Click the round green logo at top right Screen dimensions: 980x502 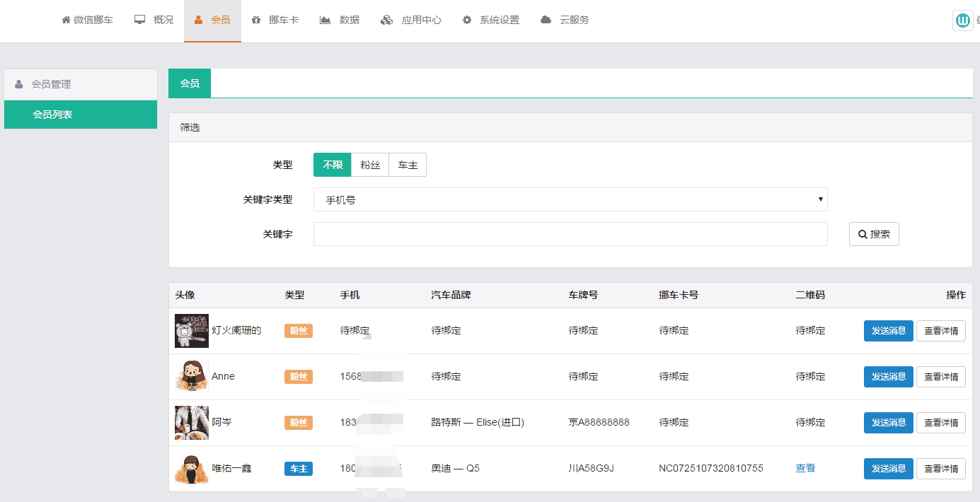(962, 21)
